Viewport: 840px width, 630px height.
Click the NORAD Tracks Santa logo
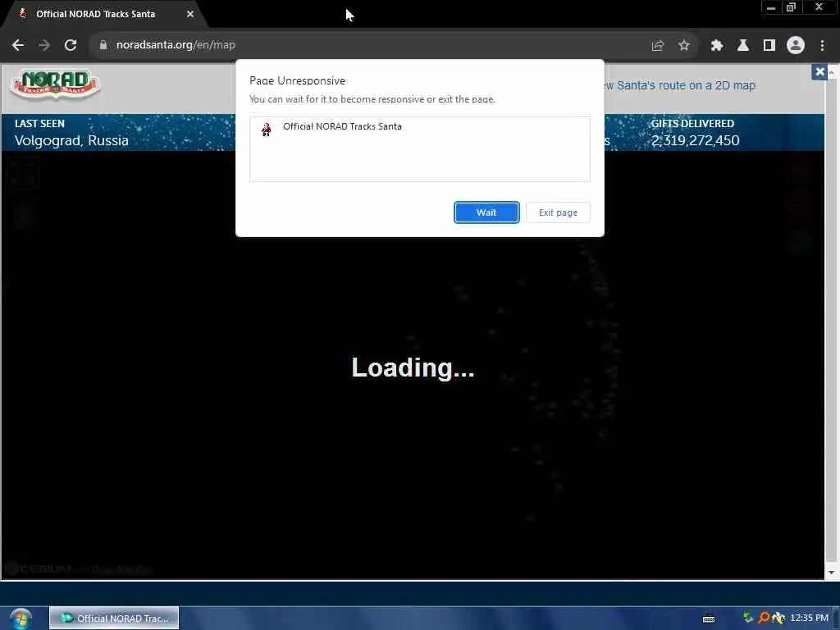coord(55,84)
